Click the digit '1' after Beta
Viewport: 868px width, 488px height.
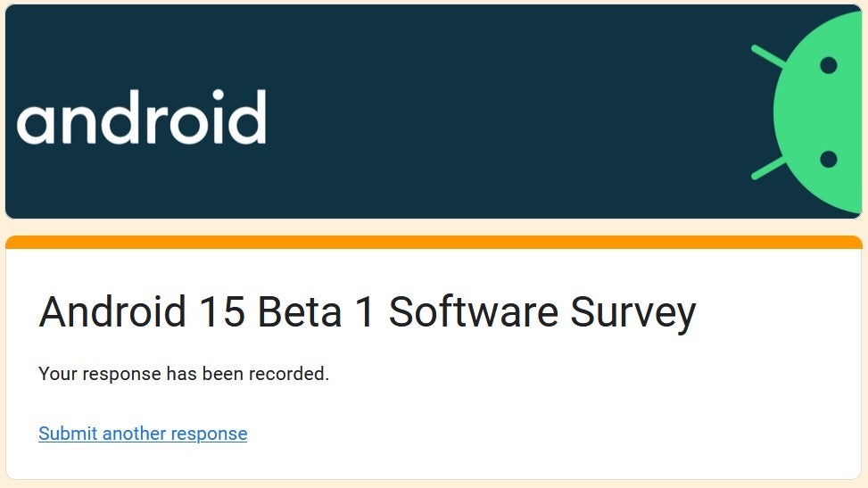(365, 312)
